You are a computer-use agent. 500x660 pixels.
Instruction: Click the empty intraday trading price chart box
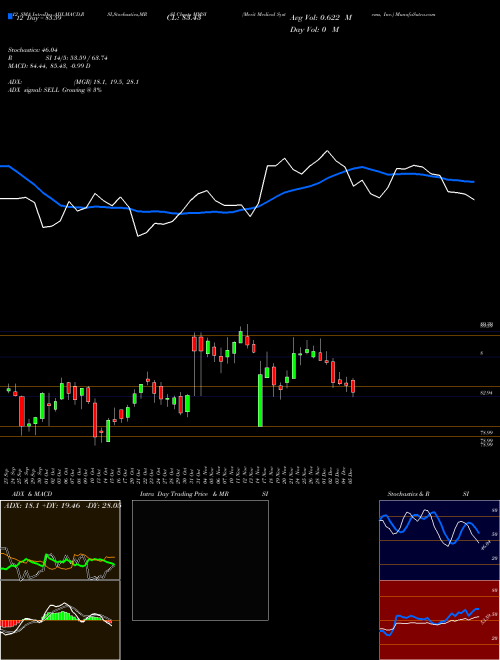[200, 560]
